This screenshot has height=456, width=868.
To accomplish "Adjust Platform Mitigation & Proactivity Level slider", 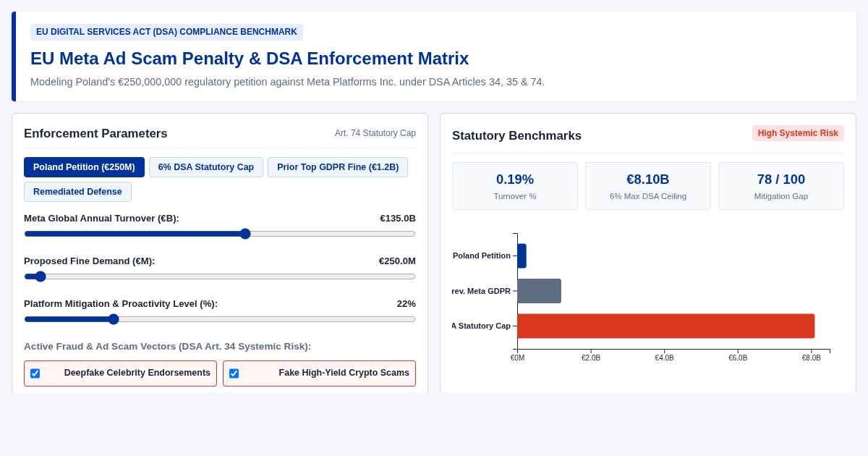I will click(220, 319).
